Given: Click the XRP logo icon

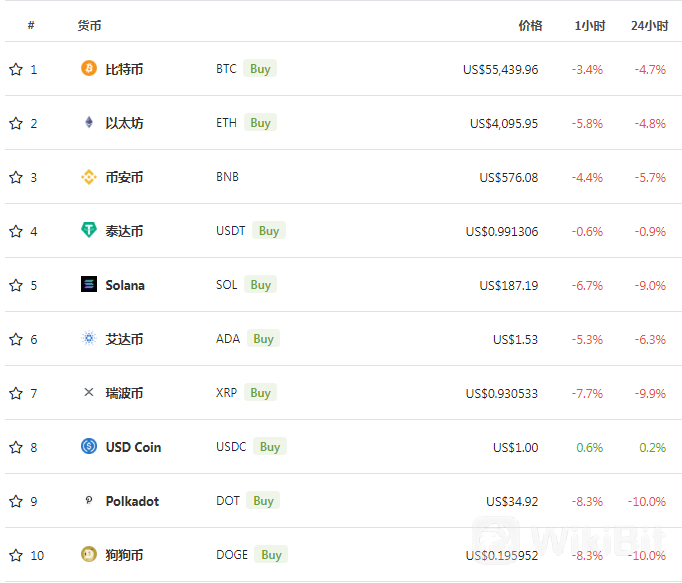Looking at the screenshot, I should pyautogui.click(x=89, y=392).
